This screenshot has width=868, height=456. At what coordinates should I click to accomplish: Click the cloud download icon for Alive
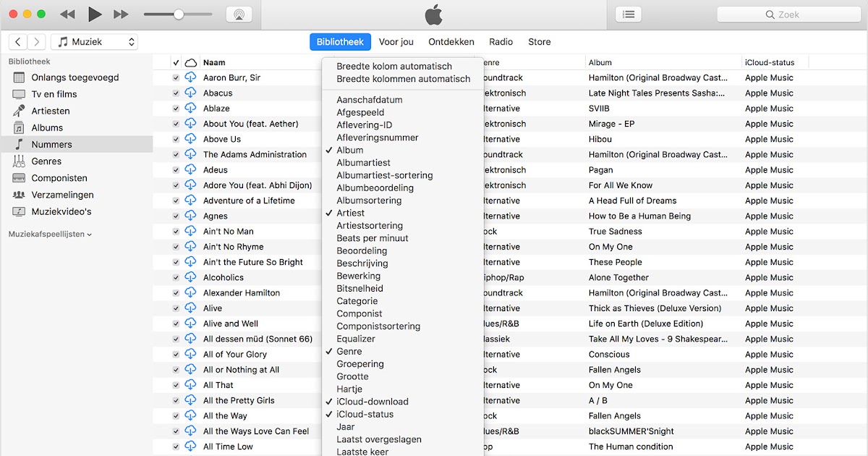191,308
